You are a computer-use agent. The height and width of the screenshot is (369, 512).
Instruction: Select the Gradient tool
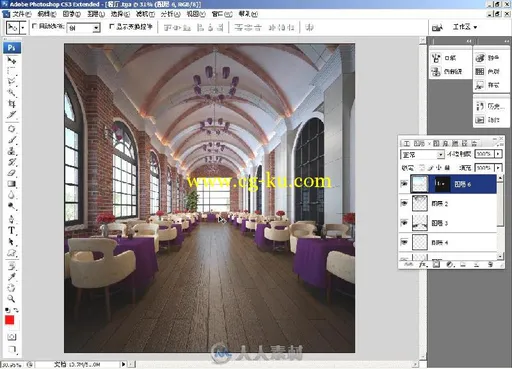12,184
